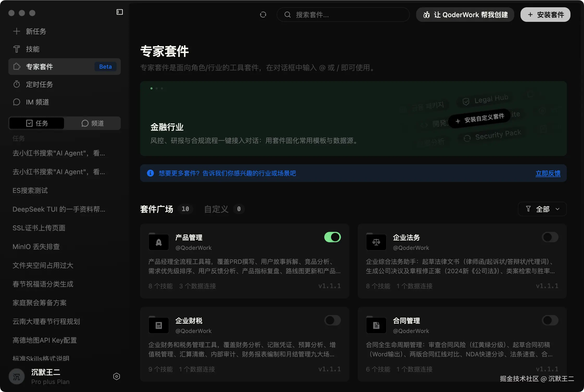Viewport: 584px width, 392px height.
Task: Click the 金融行业 banner title
Action: click(x=167, y=127)
